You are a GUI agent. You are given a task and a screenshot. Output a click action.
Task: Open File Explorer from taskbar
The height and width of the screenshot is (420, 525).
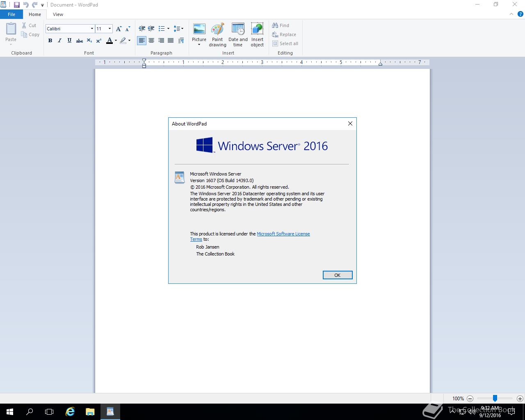tap(90, 412)
